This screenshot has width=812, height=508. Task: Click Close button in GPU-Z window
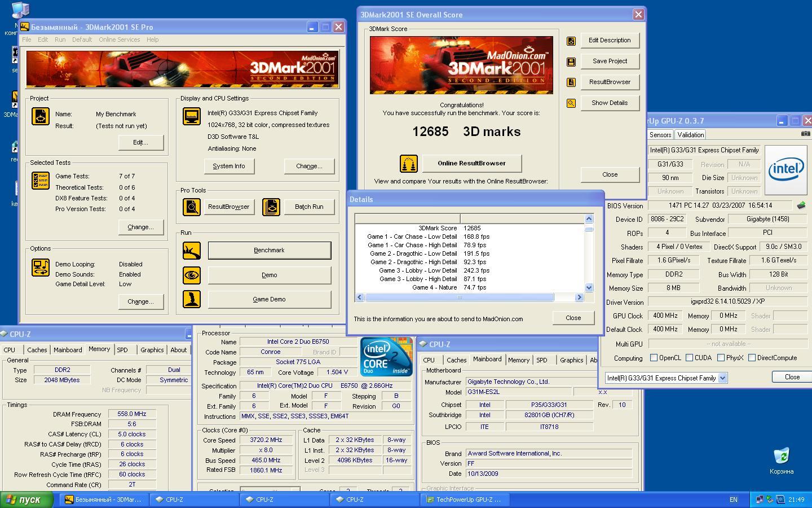792,377
